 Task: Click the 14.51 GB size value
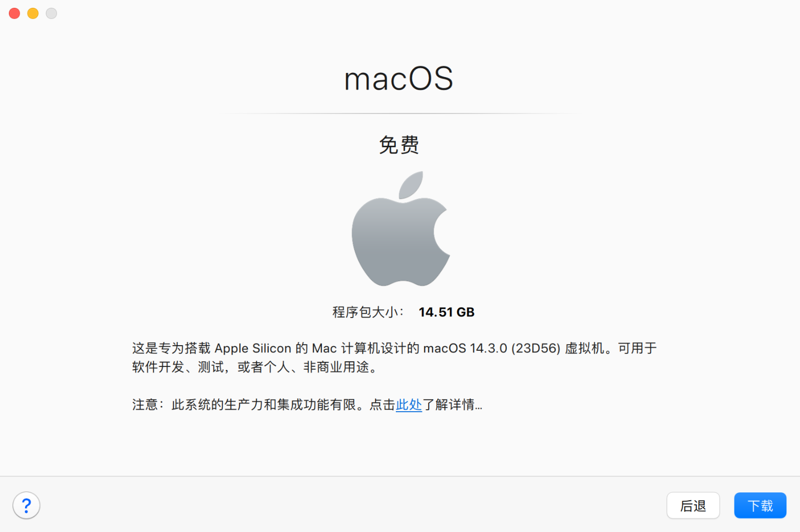coord(446,312)
